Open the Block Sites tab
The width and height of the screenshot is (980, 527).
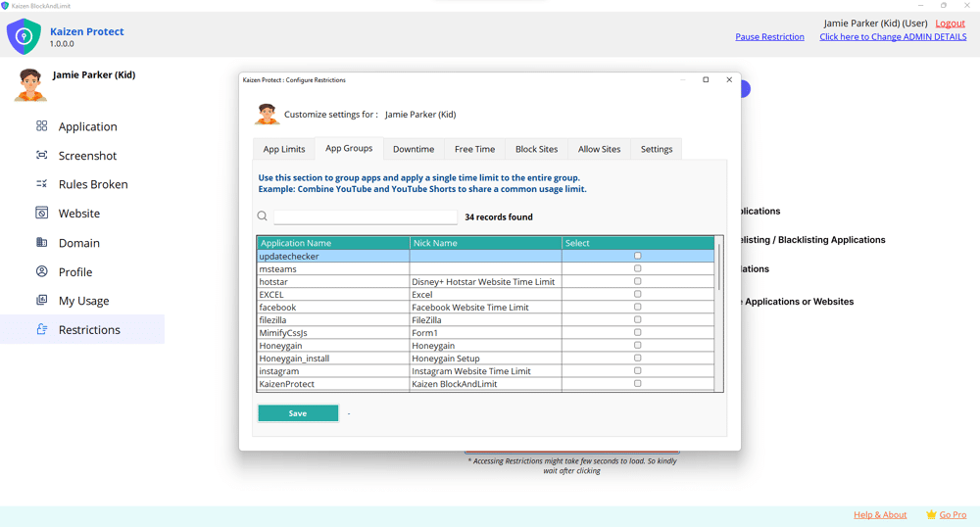[536, 149]
